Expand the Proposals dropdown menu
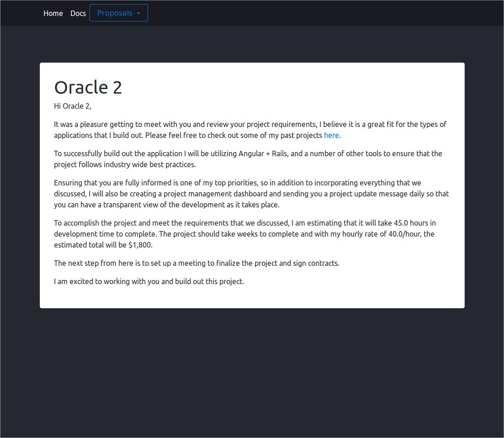This screenshot has width=504, height=438. coord(119,13)
